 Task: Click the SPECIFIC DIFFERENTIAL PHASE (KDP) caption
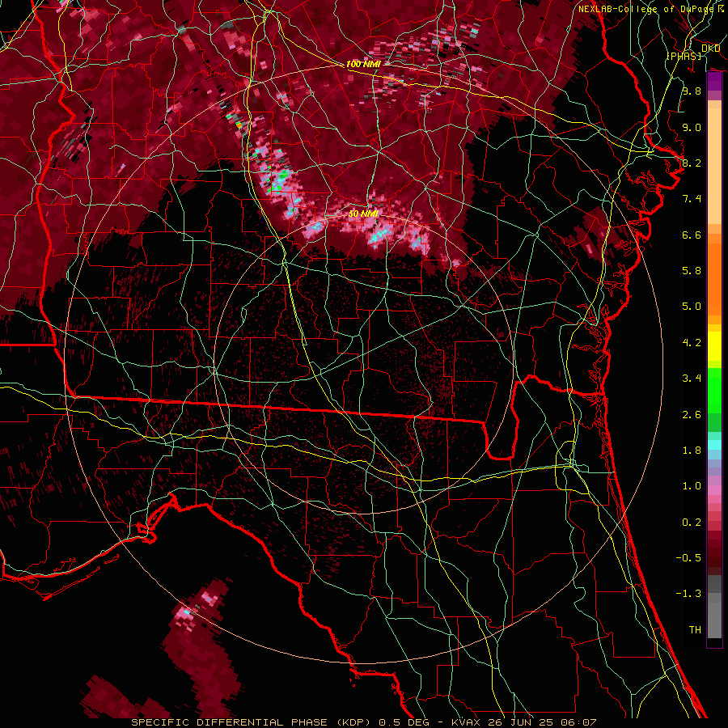point(251,722)
